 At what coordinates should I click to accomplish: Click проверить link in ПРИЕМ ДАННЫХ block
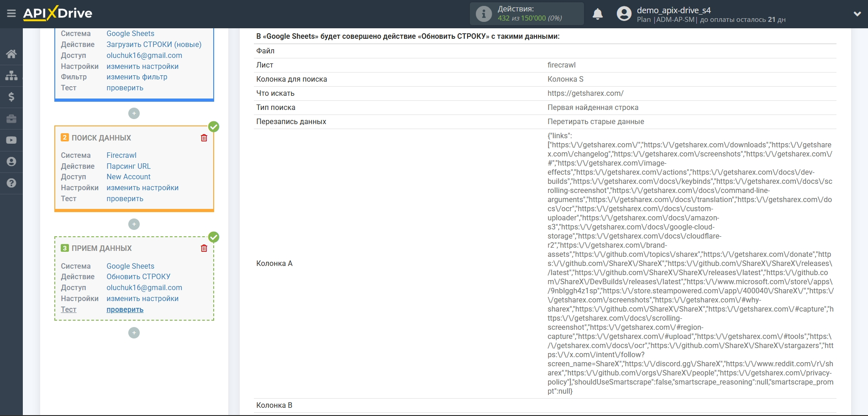124,309
